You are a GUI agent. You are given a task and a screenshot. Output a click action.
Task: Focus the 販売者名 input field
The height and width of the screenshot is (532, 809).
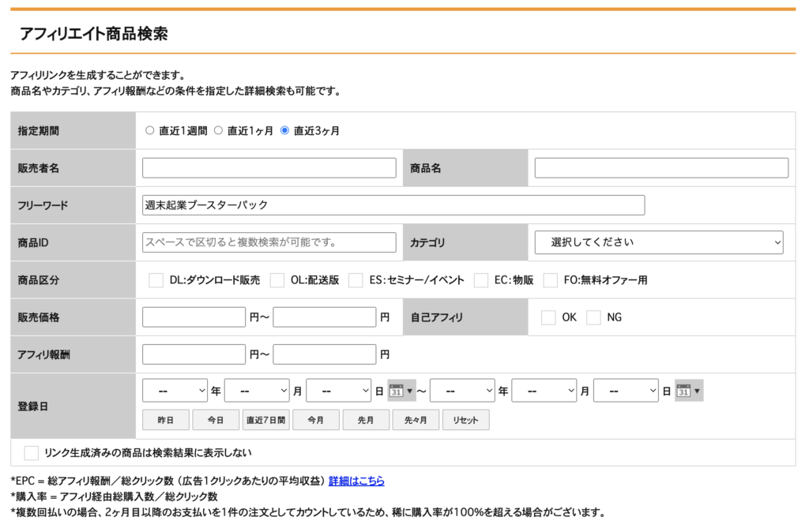269,168
